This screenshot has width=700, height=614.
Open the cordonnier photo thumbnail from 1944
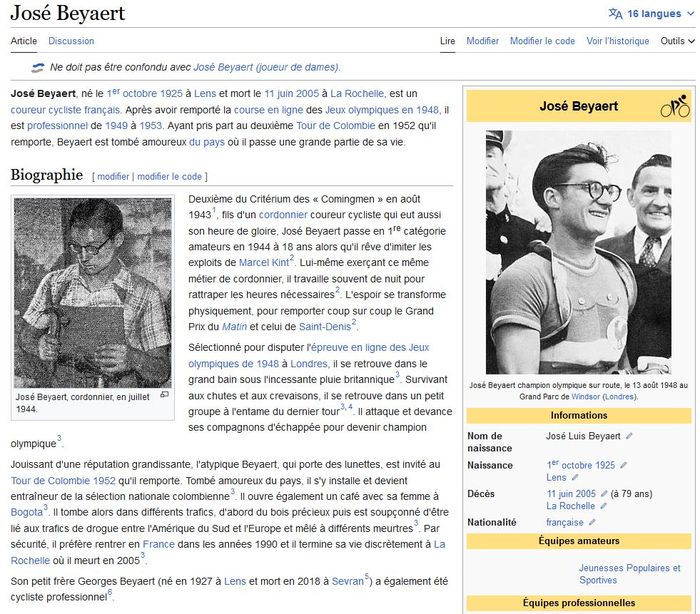[x=93, y=292]
